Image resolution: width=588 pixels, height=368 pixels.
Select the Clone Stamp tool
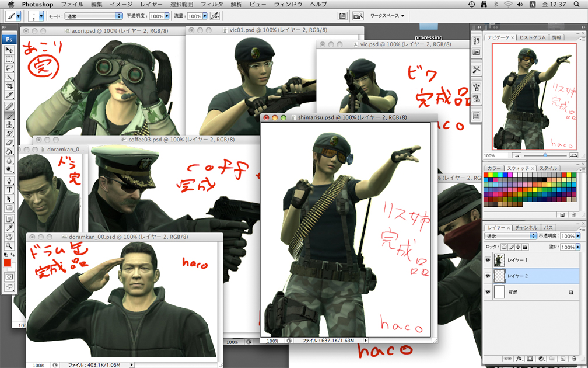click(x=9, y=124)
